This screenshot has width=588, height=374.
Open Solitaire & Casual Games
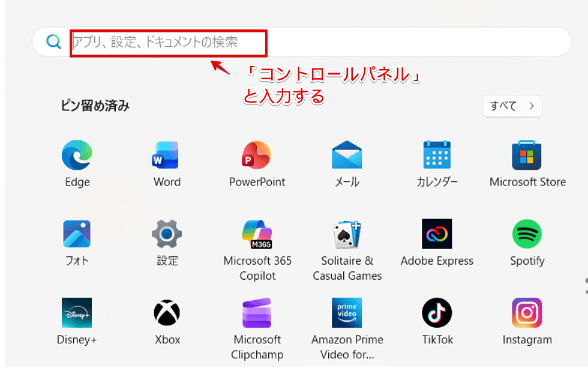[x=347, y=234]
